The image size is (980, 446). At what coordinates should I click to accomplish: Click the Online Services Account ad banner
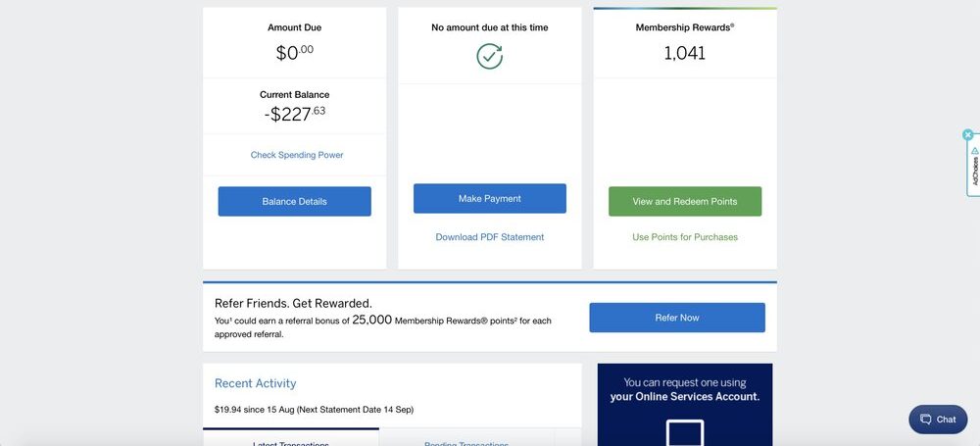[685, 389]
